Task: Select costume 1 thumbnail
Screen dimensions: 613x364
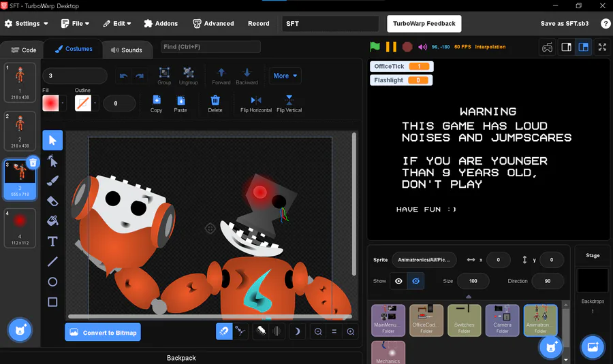Action: click(x=20, y=82)
